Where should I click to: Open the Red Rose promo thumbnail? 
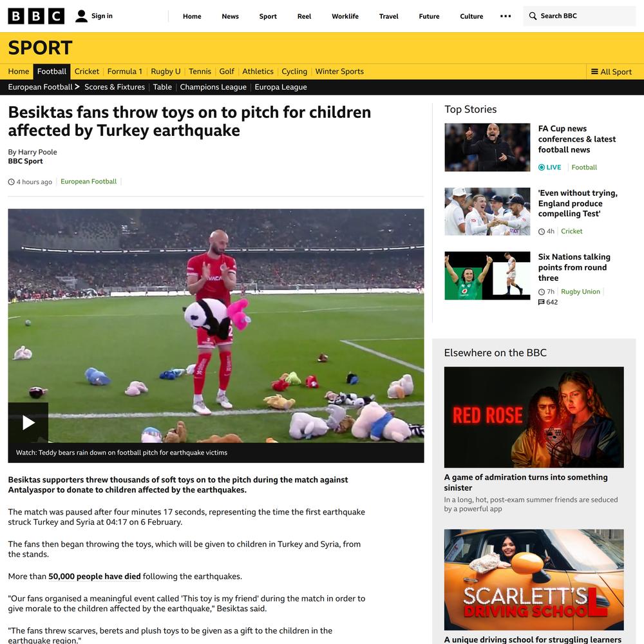pos(534,417)
